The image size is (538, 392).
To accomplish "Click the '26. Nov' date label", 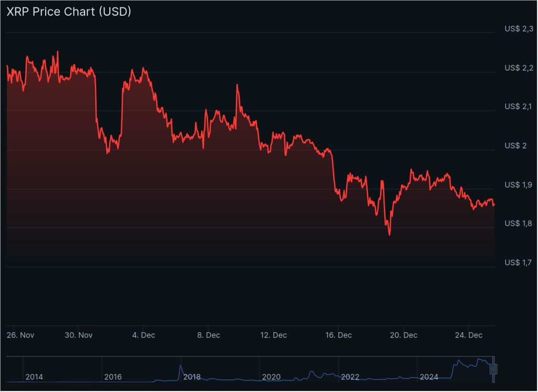I will click(x=20, y=335).
